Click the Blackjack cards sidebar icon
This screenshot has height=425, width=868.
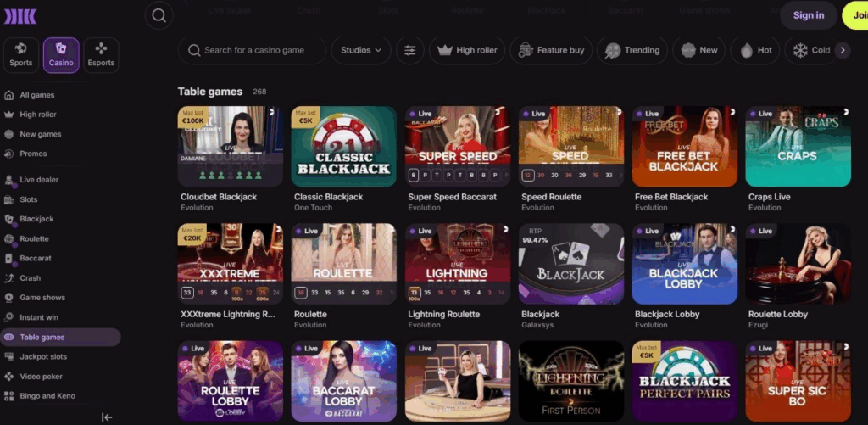[x=8, y=220]
